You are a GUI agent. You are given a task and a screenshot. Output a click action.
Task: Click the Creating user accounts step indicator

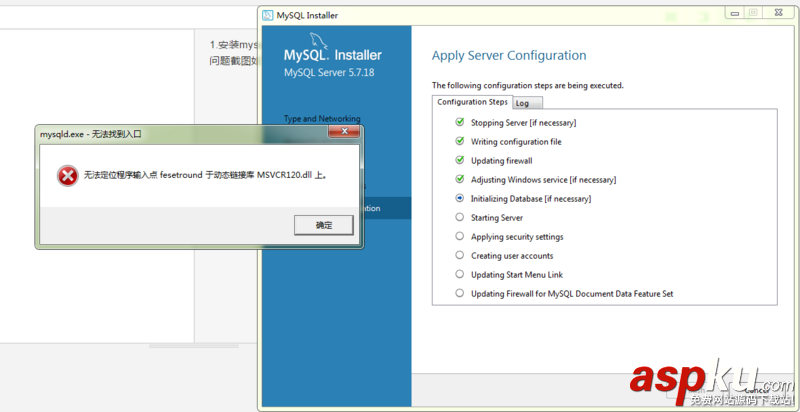click(460, 255)
